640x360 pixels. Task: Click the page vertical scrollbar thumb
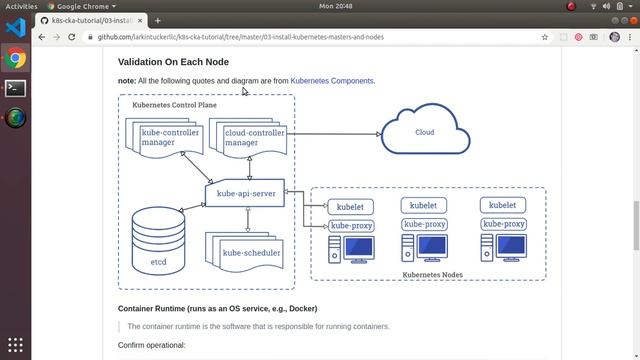(x=636, y=225)
